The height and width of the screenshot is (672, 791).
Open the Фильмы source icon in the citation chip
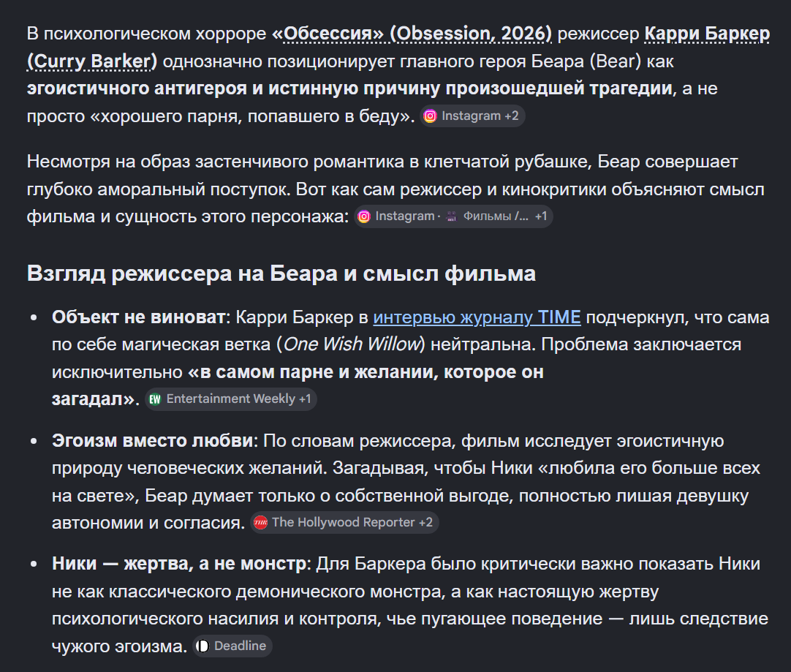(452, 216)
